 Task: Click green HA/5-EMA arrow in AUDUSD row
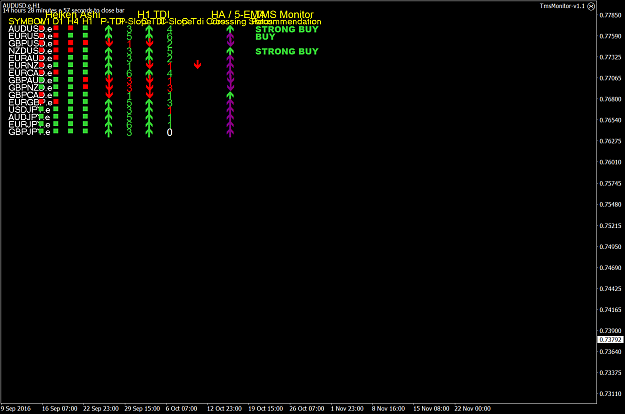(x=230, y=29)
